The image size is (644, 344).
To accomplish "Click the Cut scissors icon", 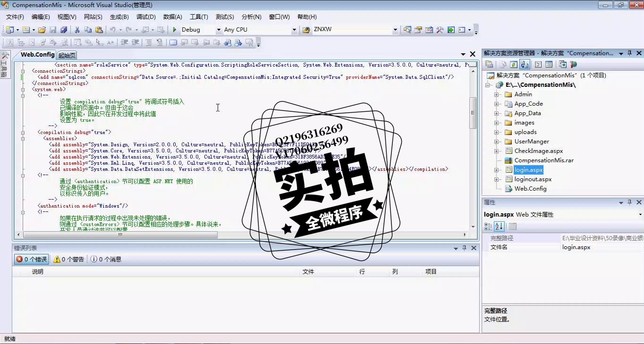I will tap(77, 30).
